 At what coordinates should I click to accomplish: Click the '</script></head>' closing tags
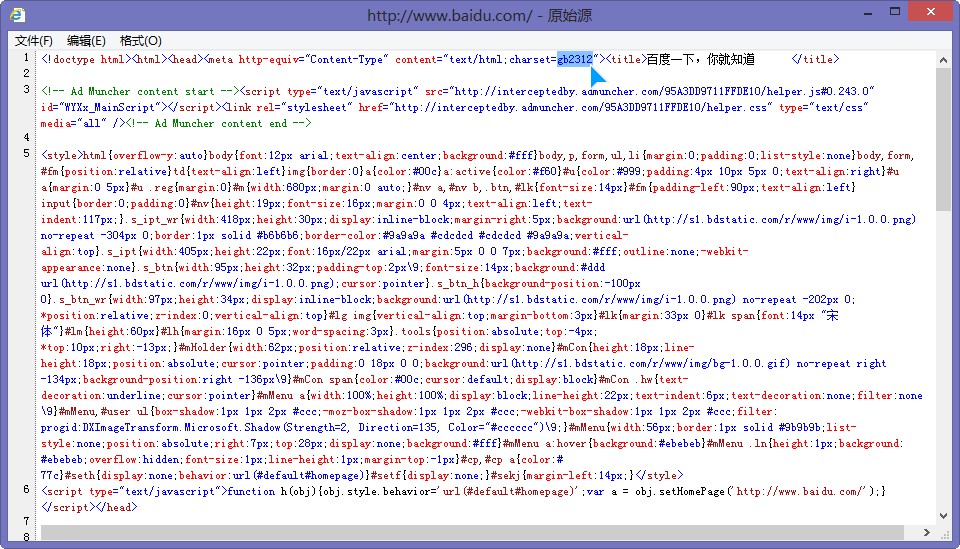tap(89, 507)
